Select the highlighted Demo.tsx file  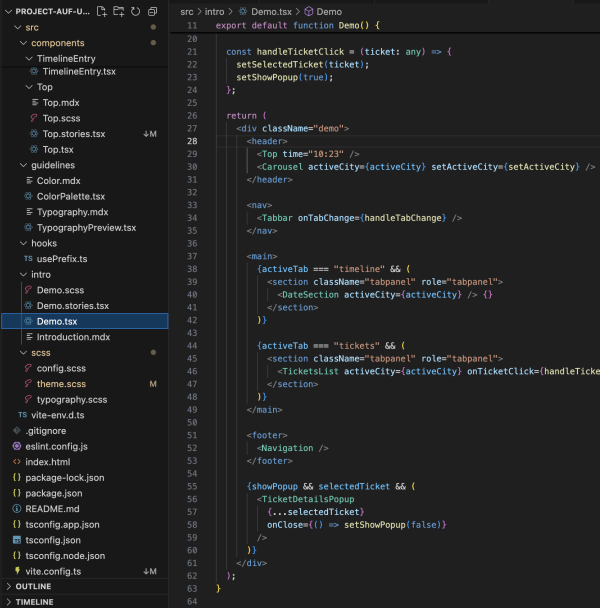85,321
